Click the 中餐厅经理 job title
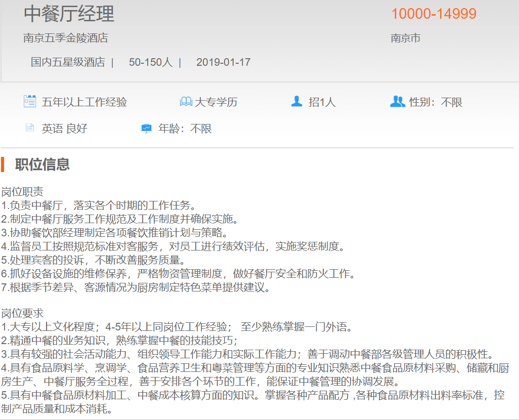This screenshot has width=519, height=420. [69, 14]
